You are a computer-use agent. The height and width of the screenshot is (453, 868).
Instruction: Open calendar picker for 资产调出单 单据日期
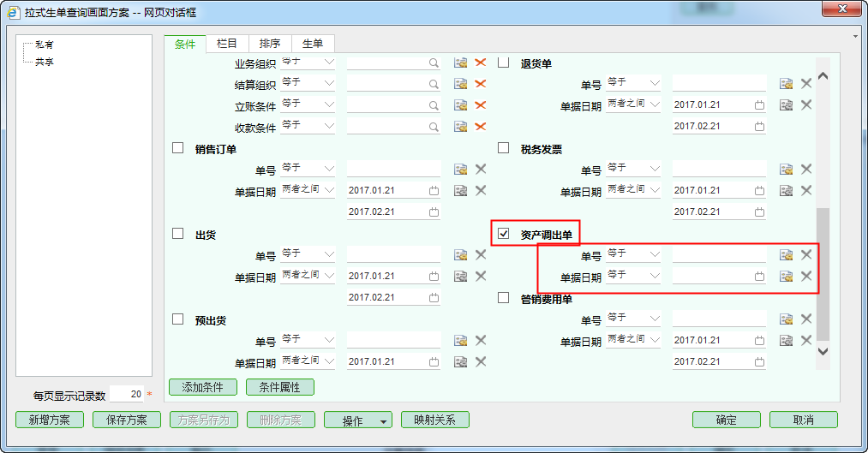[759, 277]
